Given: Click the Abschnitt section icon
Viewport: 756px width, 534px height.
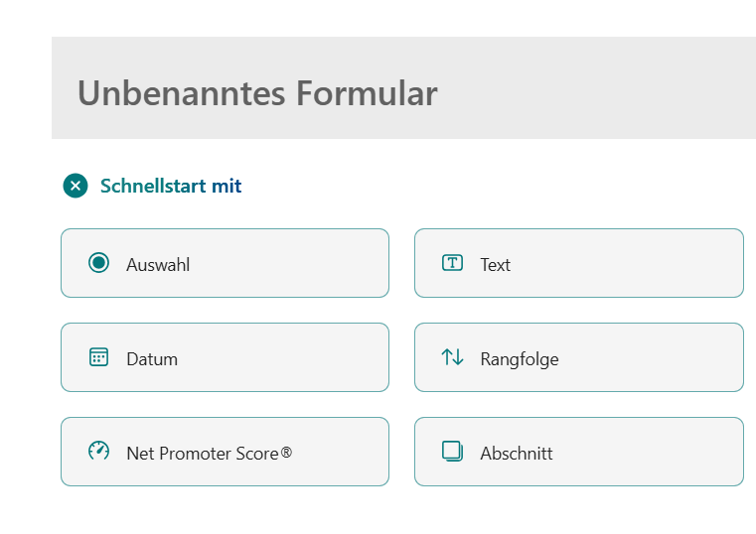Looking at the screenshot, I should point(452,452).
